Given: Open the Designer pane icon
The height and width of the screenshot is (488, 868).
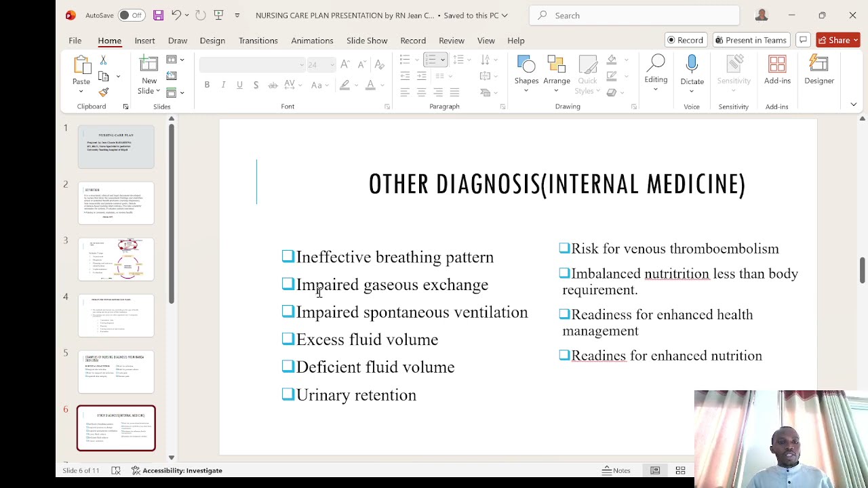Looking at the screenshot, I should 819,65.
